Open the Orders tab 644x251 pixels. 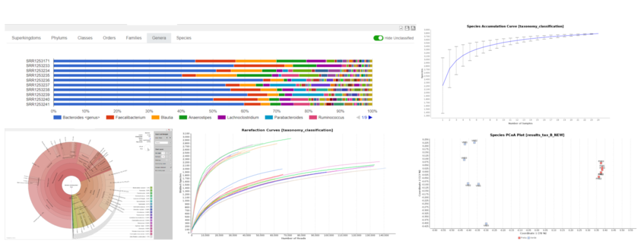pyautogui.click(x=109, y=38)
